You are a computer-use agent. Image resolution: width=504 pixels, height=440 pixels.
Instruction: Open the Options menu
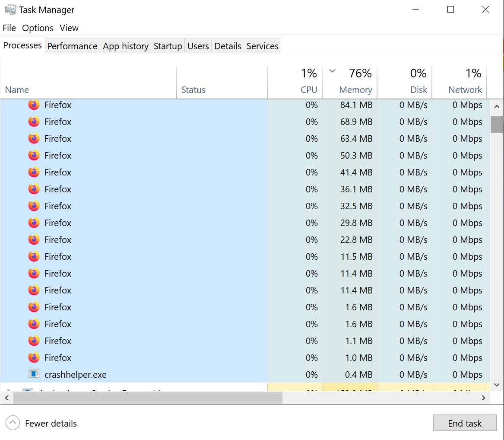click(38, 28)
